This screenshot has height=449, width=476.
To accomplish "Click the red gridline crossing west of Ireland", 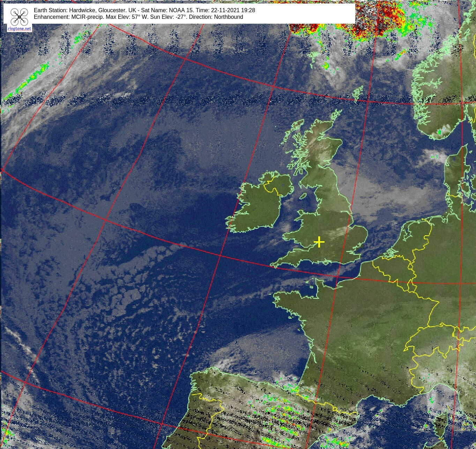I will pos(105,220).
